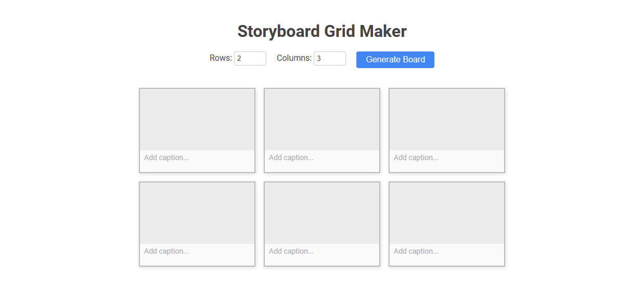Click the bottom-right image placeholder
The image size is (644, 302).
[446, 212]
